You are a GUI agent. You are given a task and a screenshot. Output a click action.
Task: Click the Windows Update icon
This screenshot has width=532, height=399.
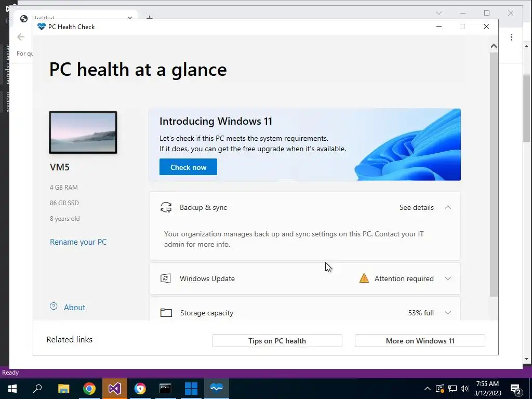[x=166, y=278]
